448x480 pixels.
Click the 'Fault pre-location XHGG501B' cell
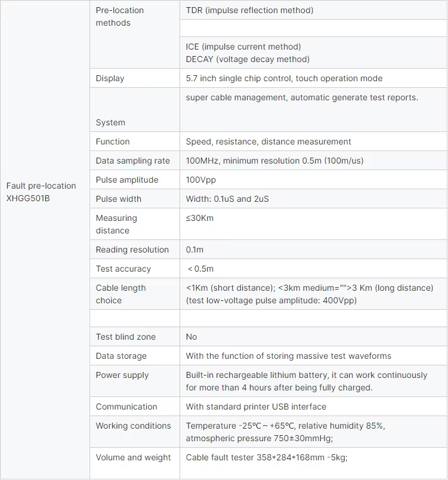41,192
